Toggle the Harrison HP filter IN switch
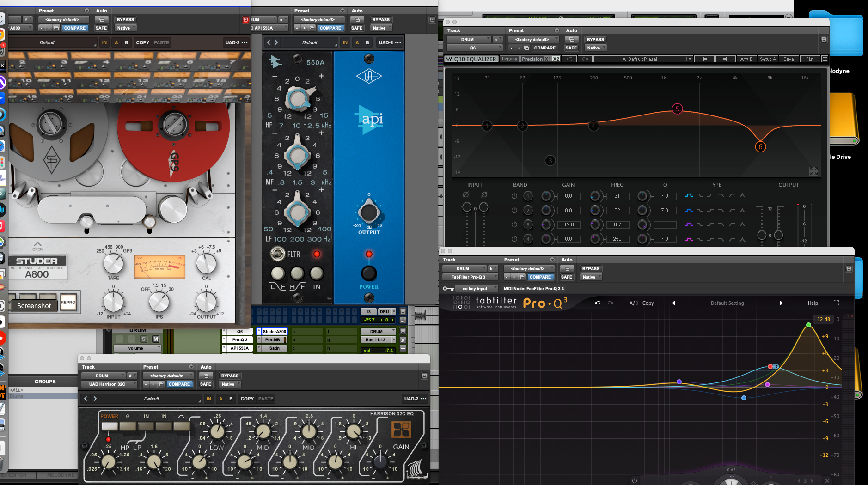The width and height of the screenshot is (868, 485). (146, 426)
